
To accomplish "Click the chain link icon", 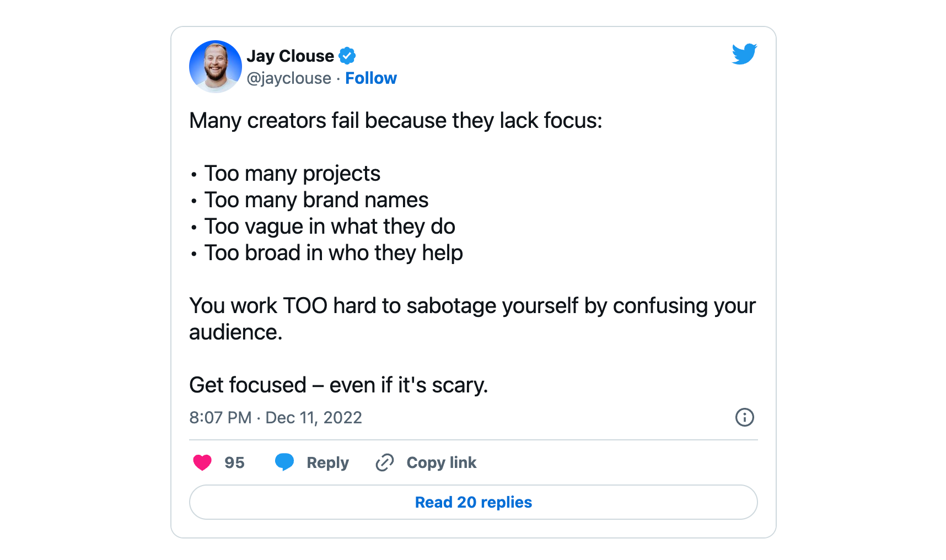I will point(384,462).
